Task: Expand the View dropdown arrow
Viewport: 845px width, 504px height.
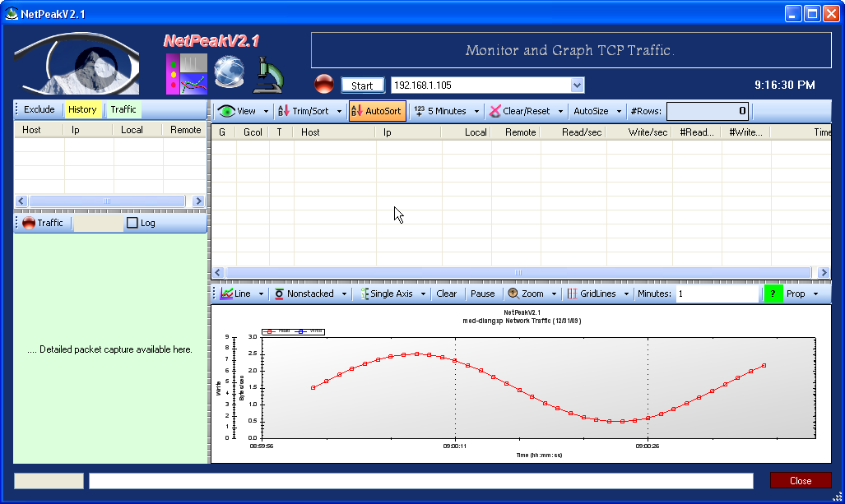Action: [266, 112]
